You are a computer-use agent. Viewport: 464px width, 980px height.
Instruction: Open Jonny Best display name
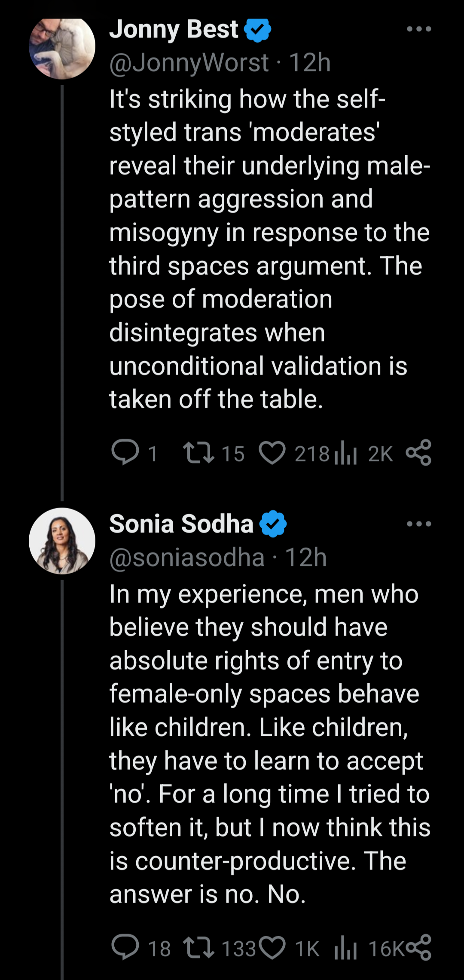pyautogui.click(x=174, y=30)
